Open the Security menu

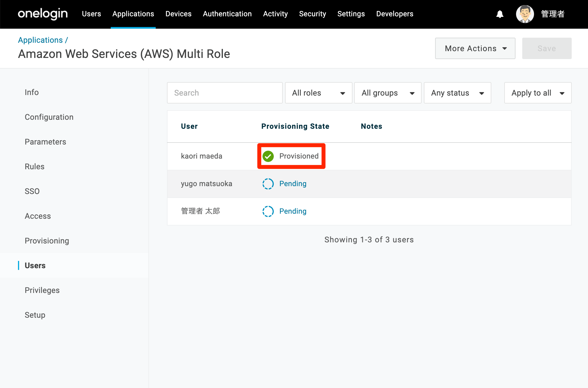click(313, 14)
